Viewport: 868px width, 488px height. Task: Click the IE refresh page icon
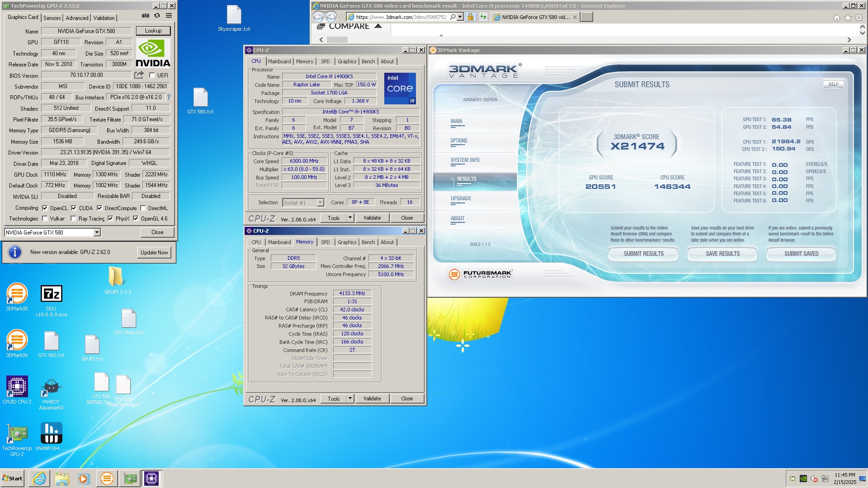pyautogui.click(x=483, y=17)
